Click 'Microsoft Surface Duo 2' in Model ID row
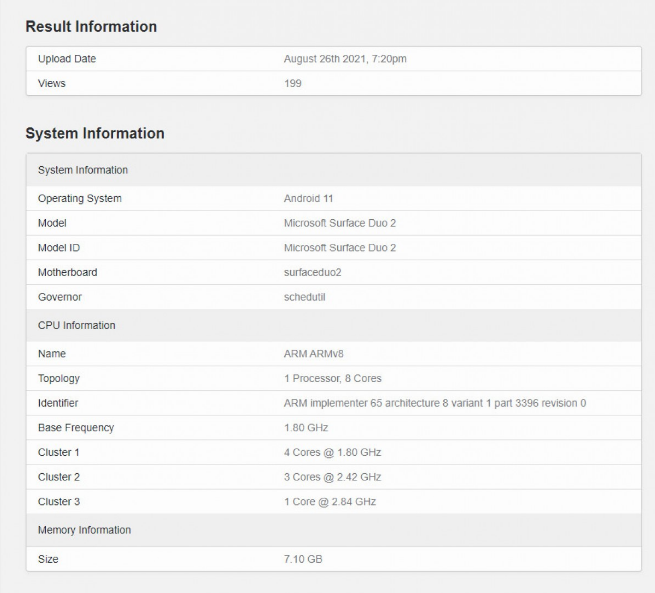This screenshot has width=655, height=593. pyautogui.click(x=340, y=248)
